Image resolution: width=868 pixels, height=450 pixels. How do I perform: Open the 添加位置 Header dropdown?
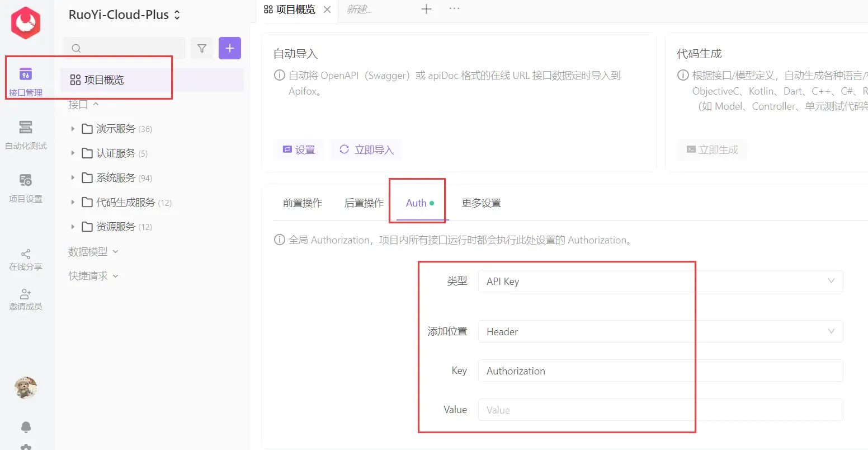point(661,332)
